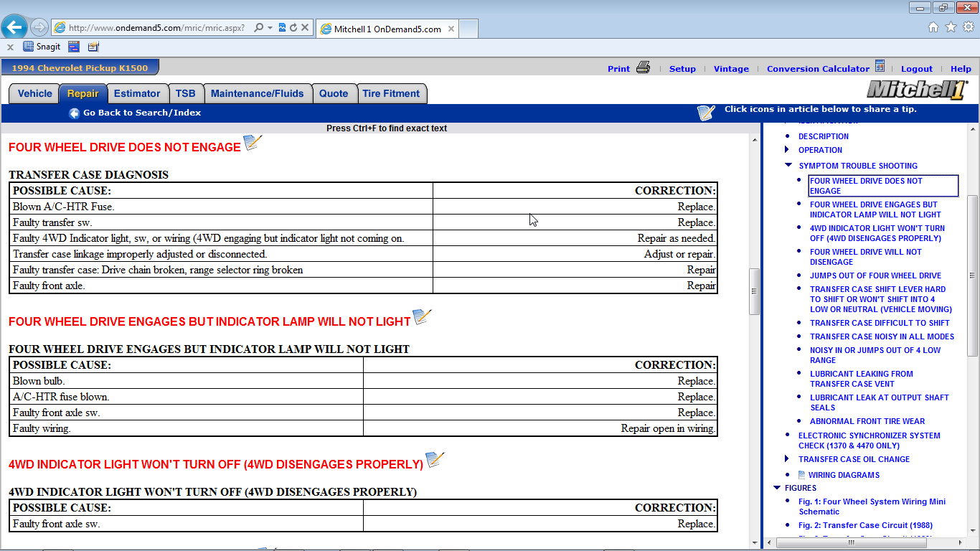Screen dimensions: 980x551
Task: Click the WIRING DIAGRAMS document icon
Action: 802,475
